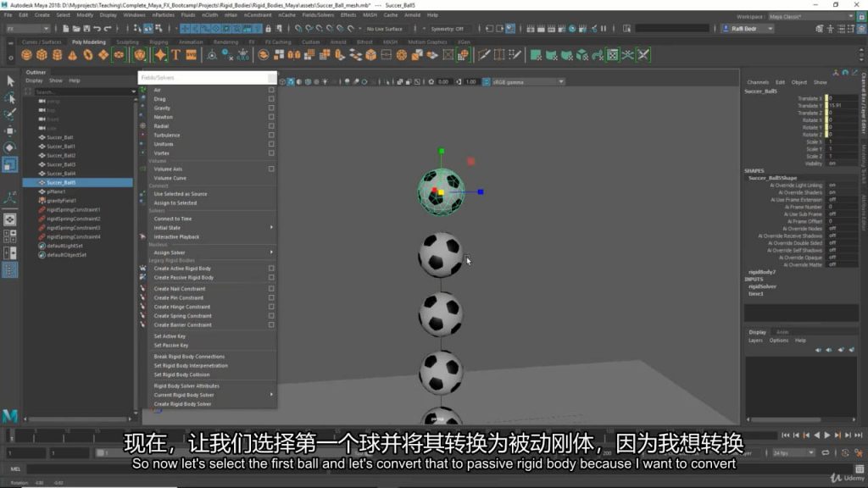Click the polygon torus shelf icon

[88, 55]
